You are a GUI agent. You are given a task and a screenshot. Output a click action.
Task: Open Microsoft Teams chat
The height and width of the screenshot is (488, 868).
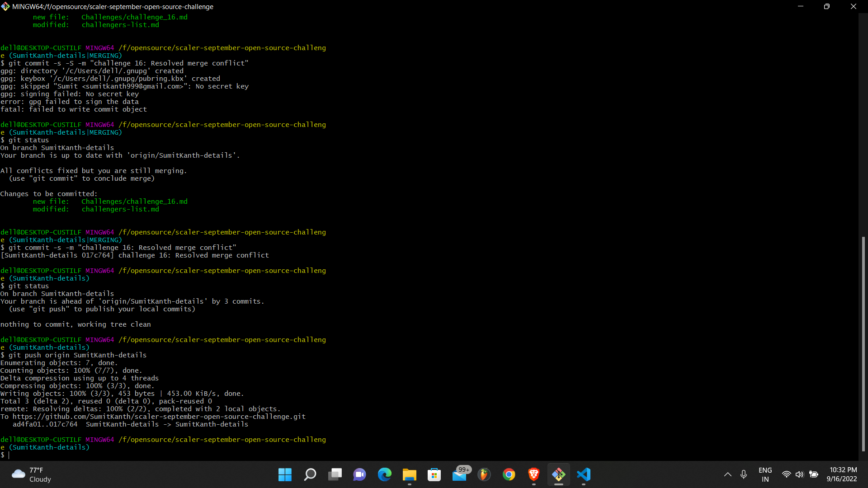(359, 475)
